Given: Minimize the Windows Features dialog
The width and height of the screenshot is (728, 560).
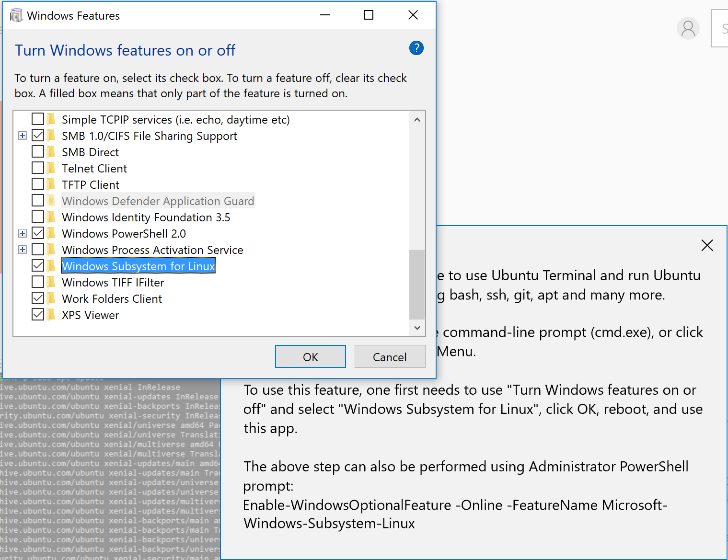Looking at the screenshot, I should pyautogui.click(x=325, y=15).
